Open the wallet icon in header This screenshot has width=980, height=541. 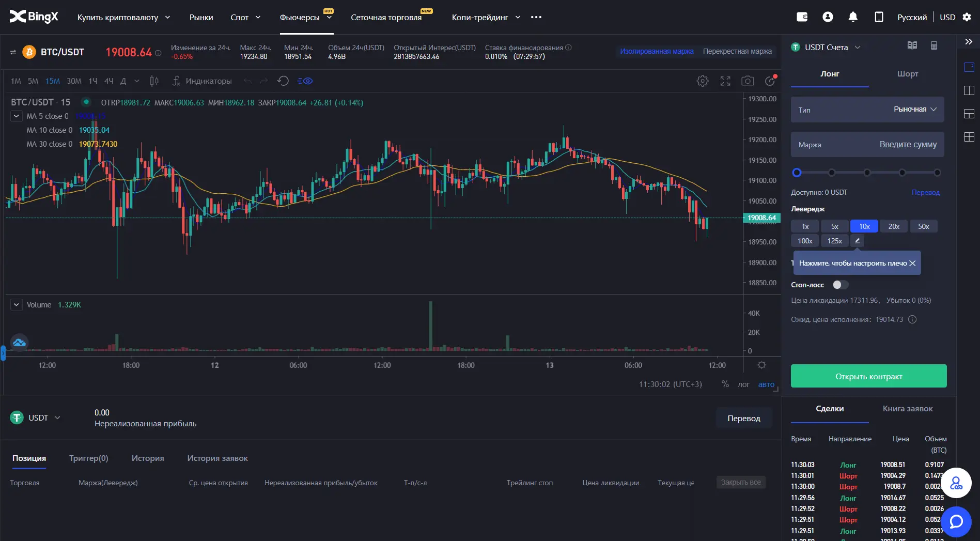coord(802,17)
